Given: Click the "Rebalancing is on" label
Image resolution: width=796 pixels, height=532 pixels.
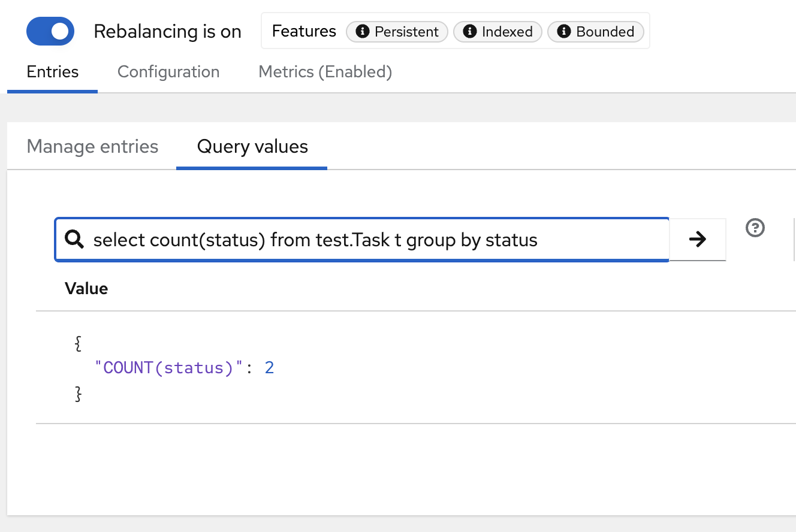Looking at the screenshot, I should [x=167, y=32].
